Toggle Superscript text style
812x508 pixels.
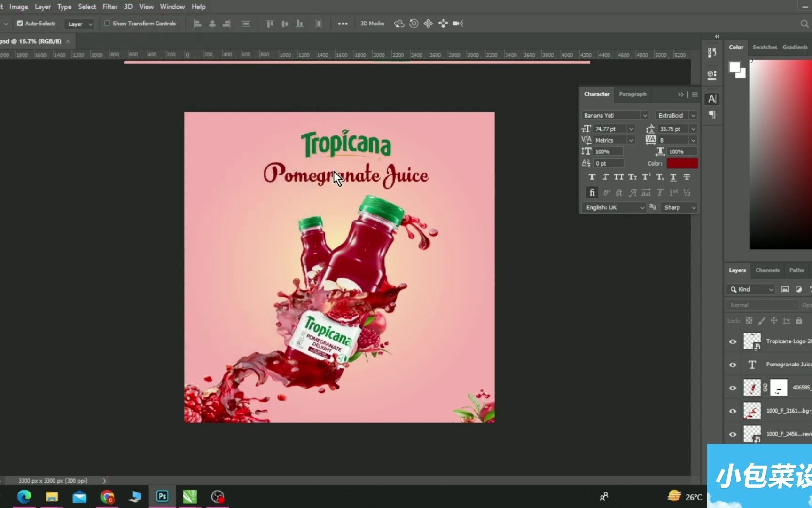pos(646,177)
